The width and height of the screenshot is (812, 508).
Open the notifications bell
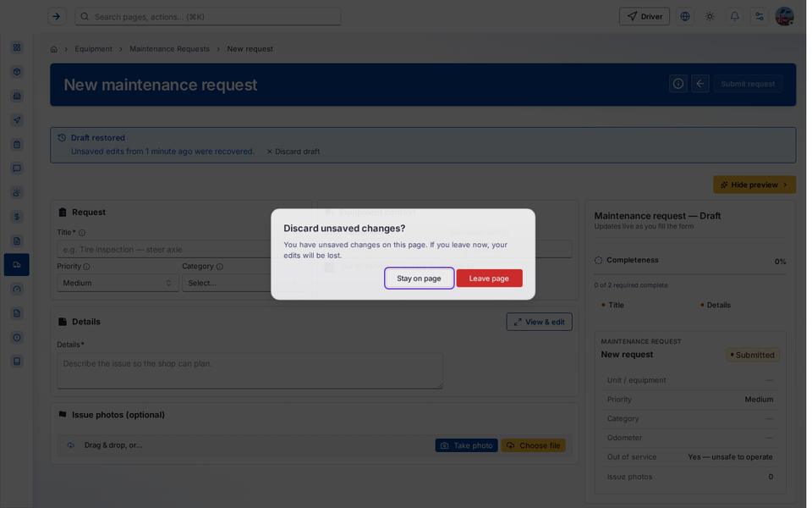pos(734,17)
